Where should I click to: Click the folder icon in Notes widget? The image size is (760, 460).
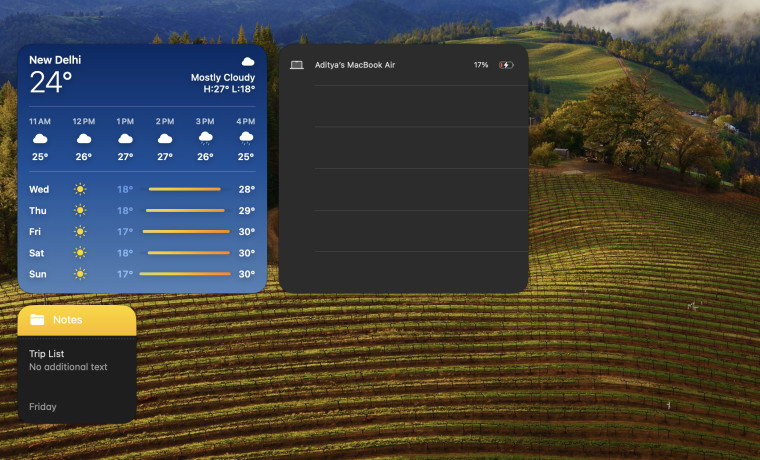tap(37, 319)
